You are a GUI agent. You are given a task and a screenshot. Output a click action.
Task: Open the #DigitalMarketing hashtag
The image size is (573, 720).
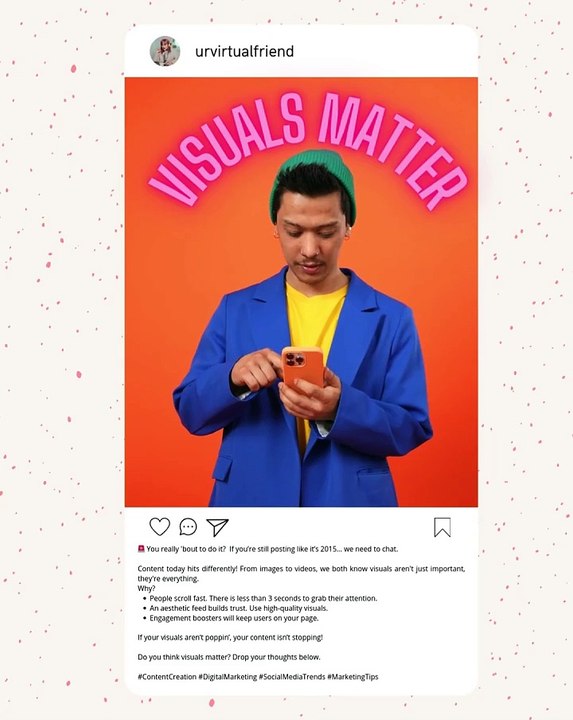point(228,676)
